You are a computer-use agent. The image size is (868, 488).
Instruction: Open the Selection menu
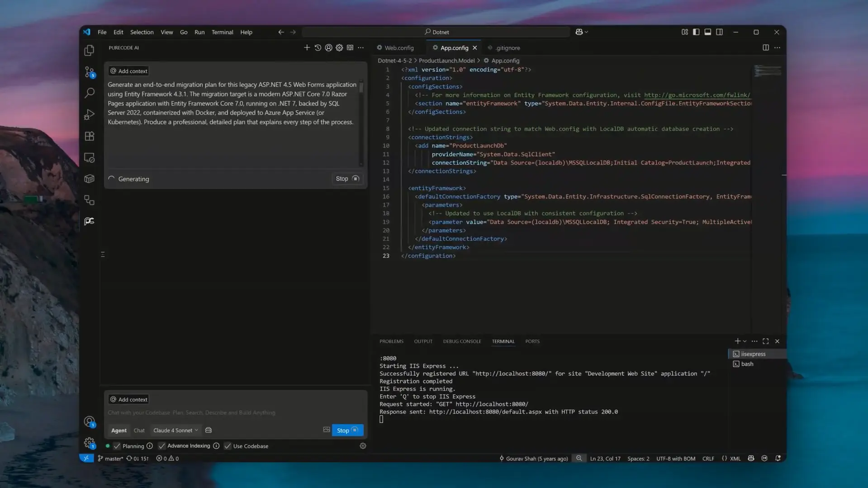tap(142, 32)
